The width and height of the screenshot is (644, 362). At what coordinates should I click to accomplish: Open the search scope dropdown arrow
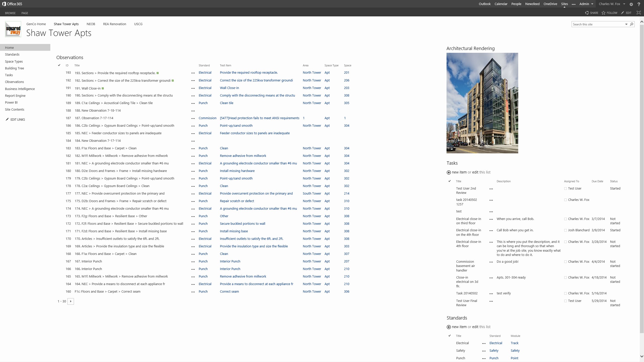[x=626, y=24]
